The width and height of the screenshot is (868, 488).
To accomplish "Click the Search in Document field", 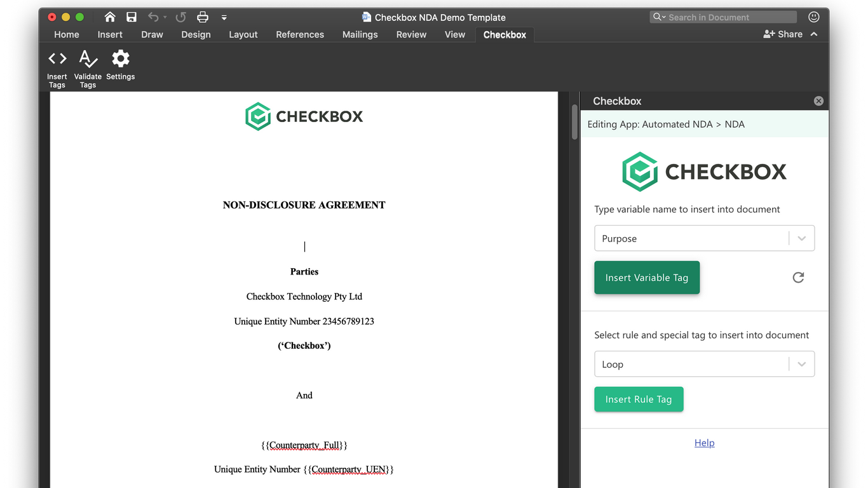I will 723,17.
